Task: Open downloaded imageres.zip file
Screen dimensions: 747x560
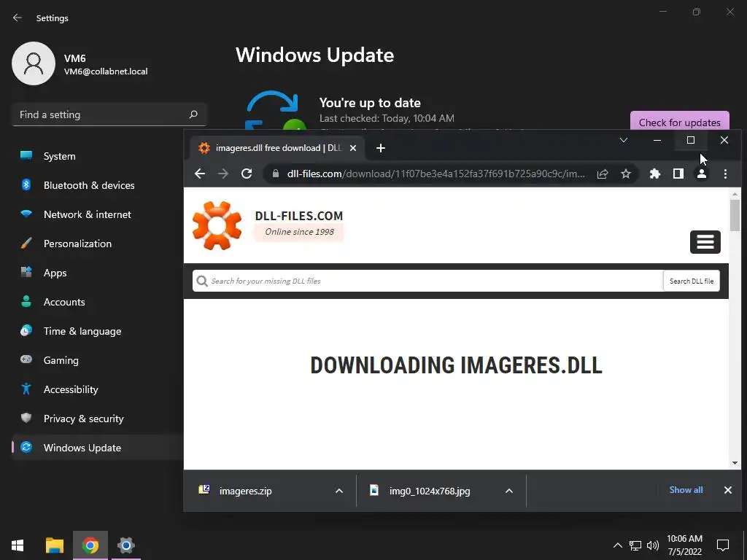Action: tap(245, 491)
